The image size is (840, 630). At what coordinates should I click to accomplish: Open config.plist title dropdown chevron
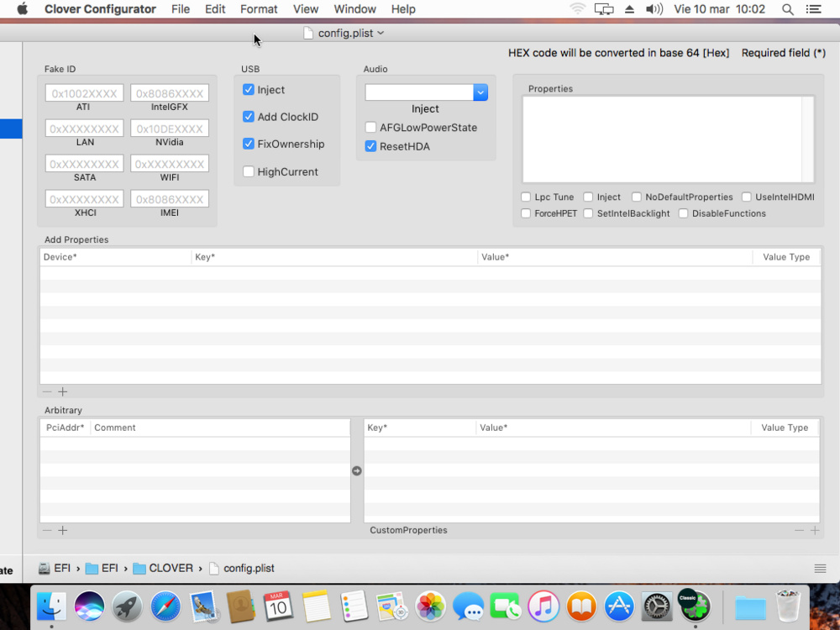[381, 34]
